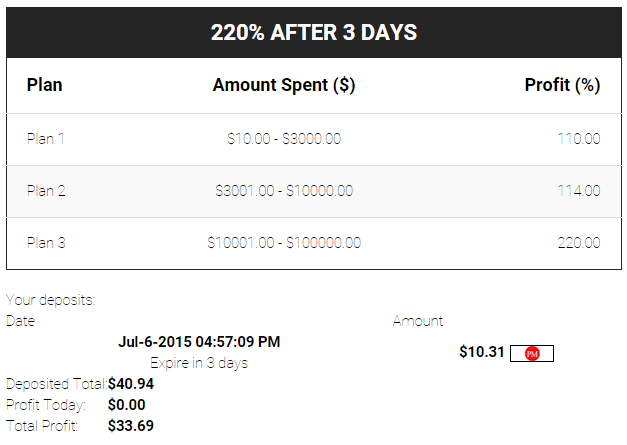The height and width of the screenshot is (445, 627).
Task: Select the Plan 1 row label
Action: coord(46,139)
